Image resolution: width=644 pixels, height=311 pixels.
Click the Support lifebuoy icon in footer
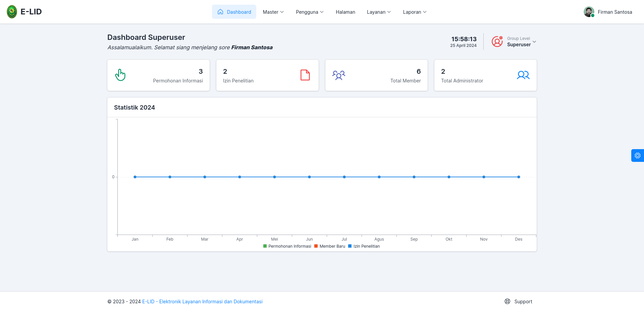click(507, 301)
